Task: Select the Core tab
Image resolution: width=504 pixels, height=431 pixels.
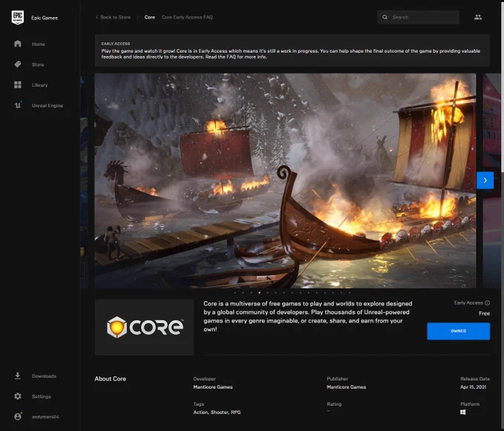Action: pos(150,17)
